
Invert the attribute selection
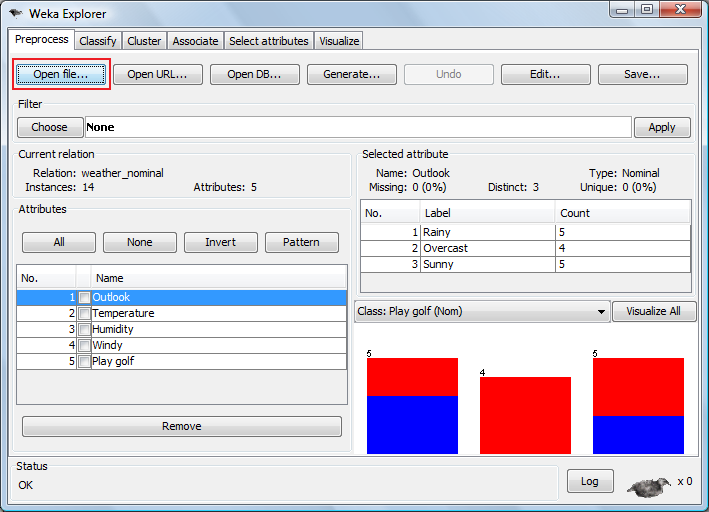[221, 242]
